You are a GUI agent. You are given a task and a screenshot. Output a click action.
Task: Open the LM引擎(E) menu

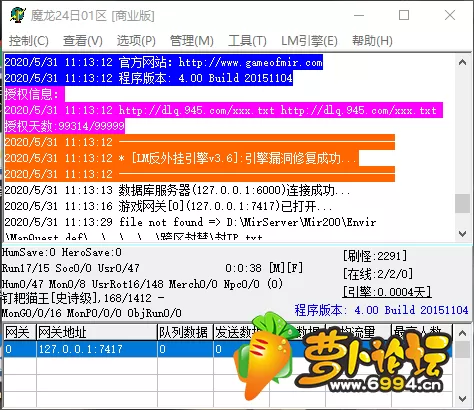tap(309, 41)
